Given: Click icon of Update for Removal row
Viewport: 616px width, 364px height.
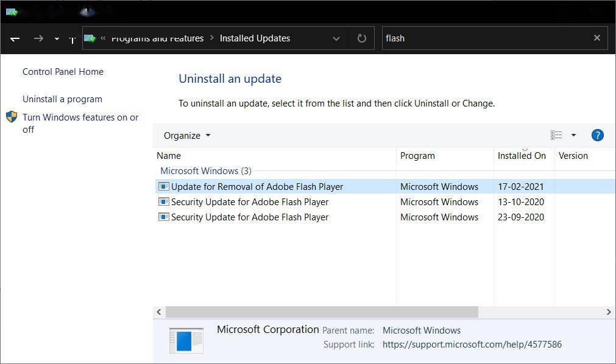Looking at the screenshot, I should point(163,186).
